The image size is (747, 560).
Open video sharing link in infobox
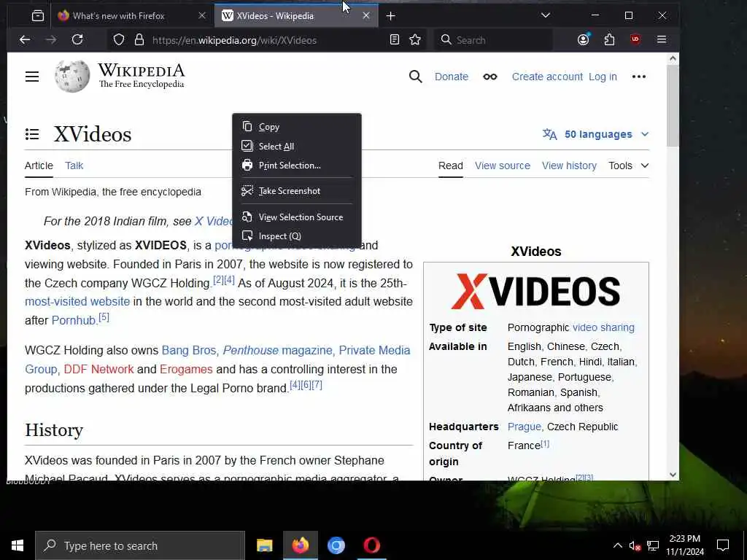tap(603, 327)
